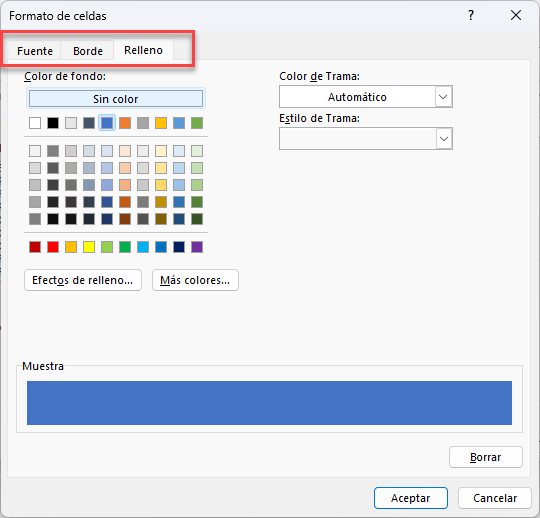Click the Borrar button
Image resolution: width=540 pixels, height=518 pixels.
pos(486,457)
